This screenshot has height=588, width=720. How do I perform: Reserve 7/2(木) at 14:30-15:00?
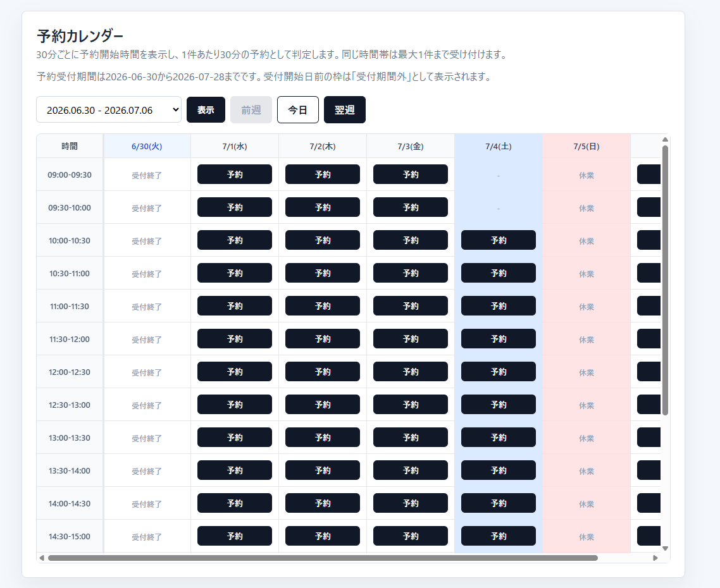coord(322,536)
